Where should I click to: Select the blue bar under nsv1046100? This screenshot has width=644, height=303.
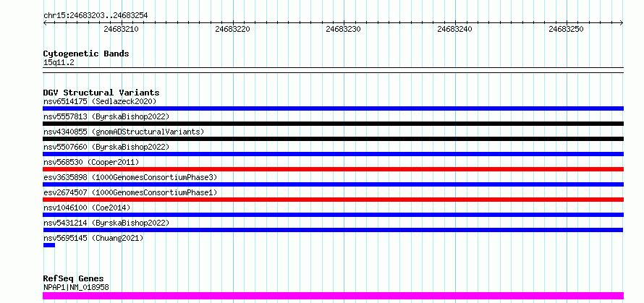tap(333, 215)
